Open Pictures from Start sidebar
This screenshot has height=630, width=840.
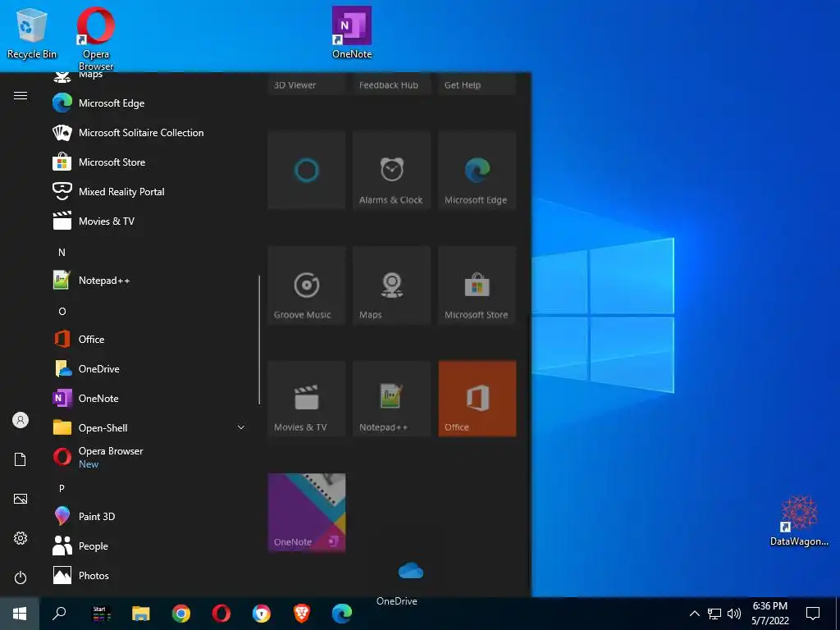point(21,499)
